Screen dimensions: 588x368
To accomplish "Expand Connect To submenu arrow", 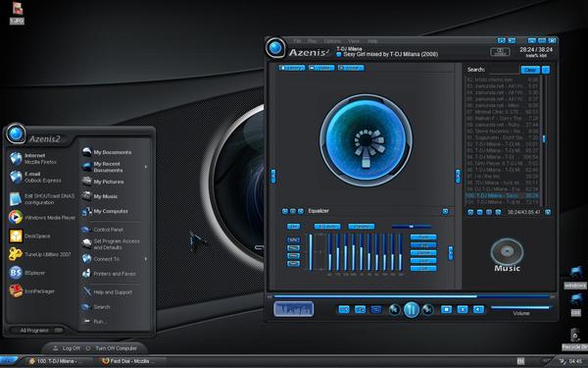I will coord(146,259).
